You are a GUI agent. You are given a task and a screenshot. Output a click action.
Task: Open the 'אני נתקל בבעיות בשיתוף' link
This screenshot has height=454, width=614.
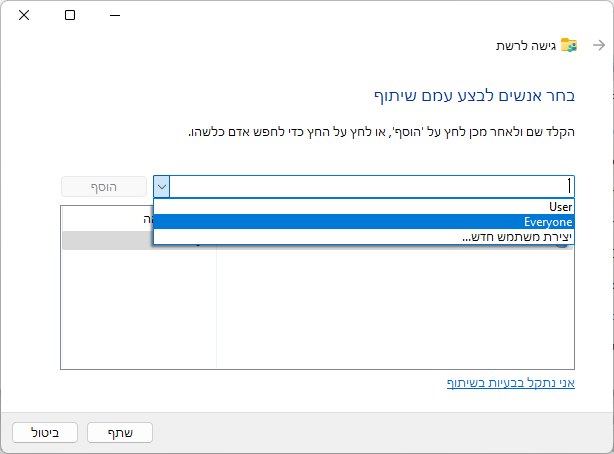(x=510, y=383)
